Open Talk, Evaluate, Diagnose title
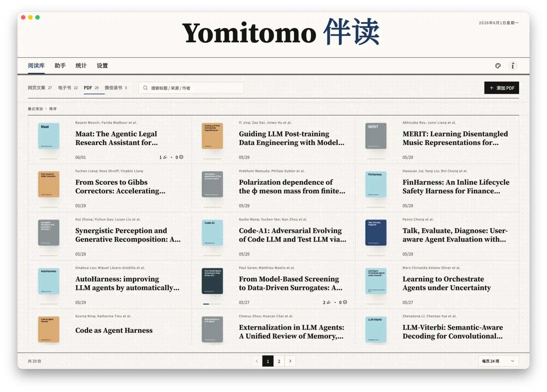The height and width of the screenshot is (392, 547). [x=455, y=235]
